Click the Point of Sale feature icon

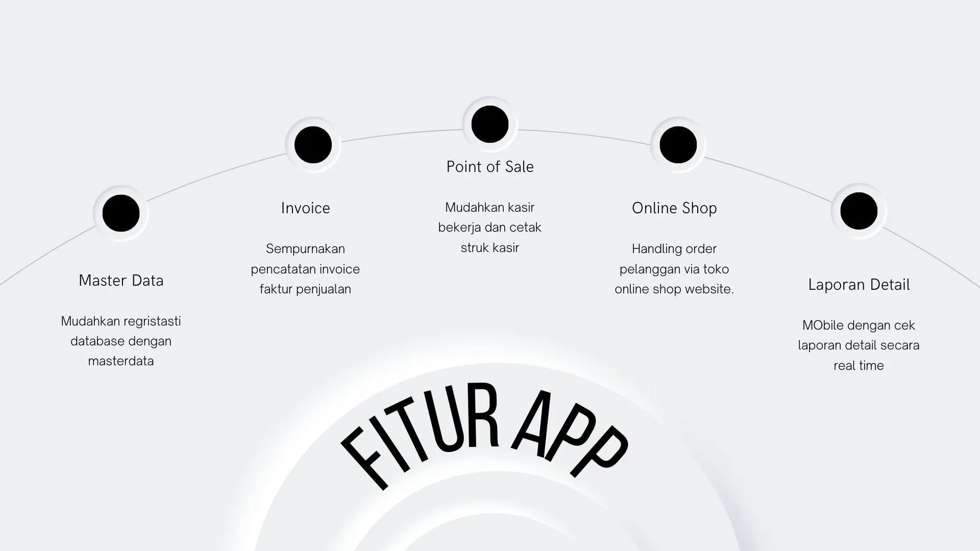(x=490, y=124)
